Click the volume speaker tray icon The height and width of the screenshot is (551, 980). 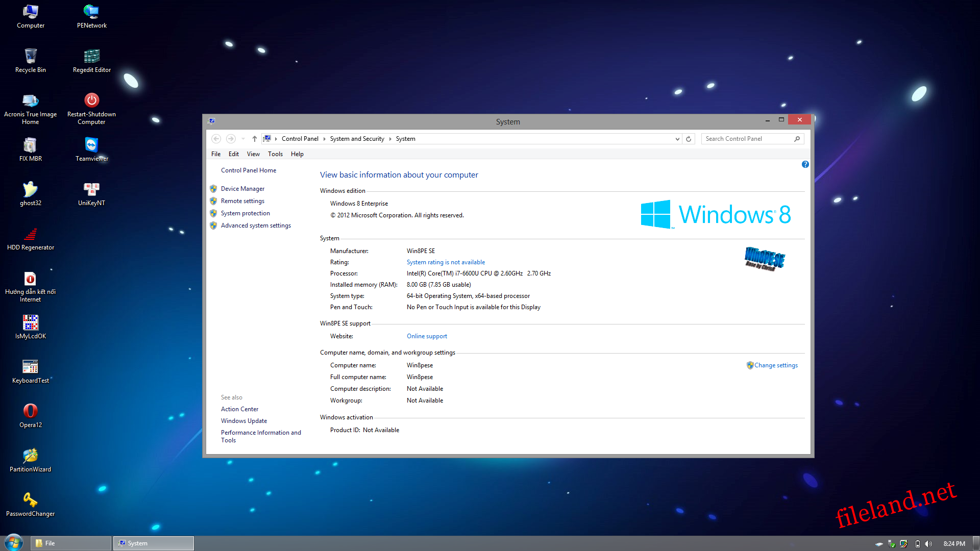[928, 544]
